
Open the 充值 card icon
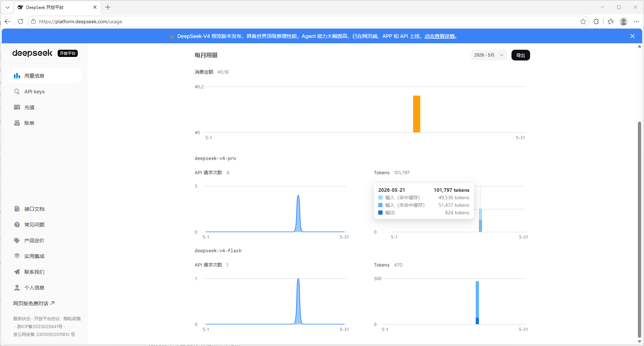(17, 107)
